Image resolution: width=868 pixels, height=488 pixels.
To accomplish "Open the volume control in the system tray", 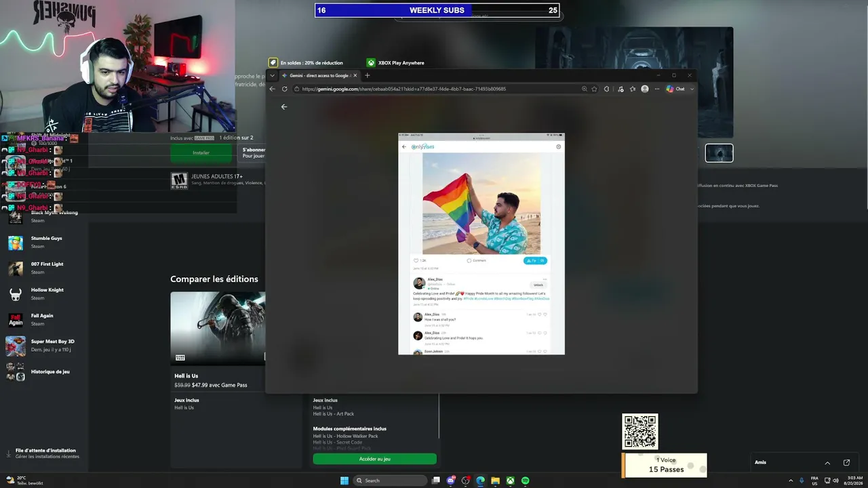I will click(836, 481).
